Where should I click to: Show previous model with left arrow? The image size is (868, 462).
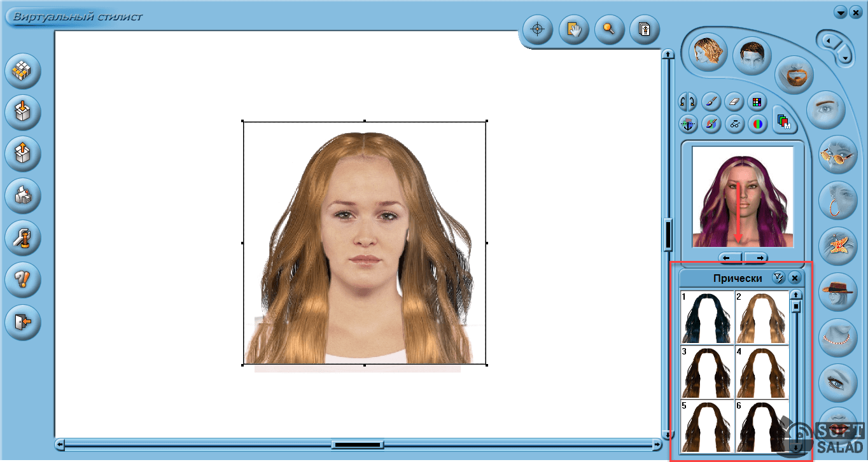731,258
